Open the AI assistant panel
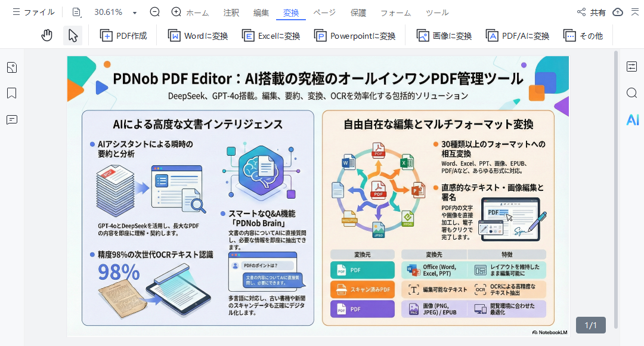 pyautogui.click(x=631, y=119)
